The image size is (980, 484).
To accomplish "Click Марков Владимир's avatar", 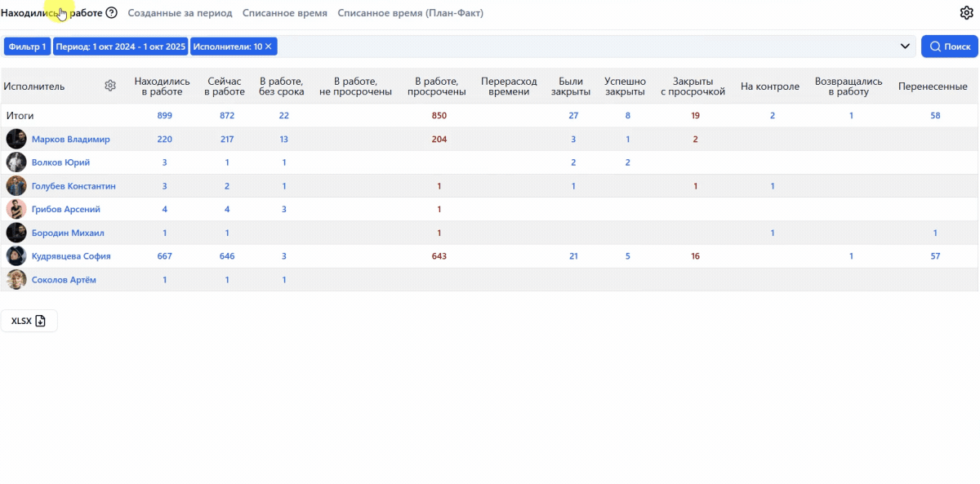I will [16, 140].
